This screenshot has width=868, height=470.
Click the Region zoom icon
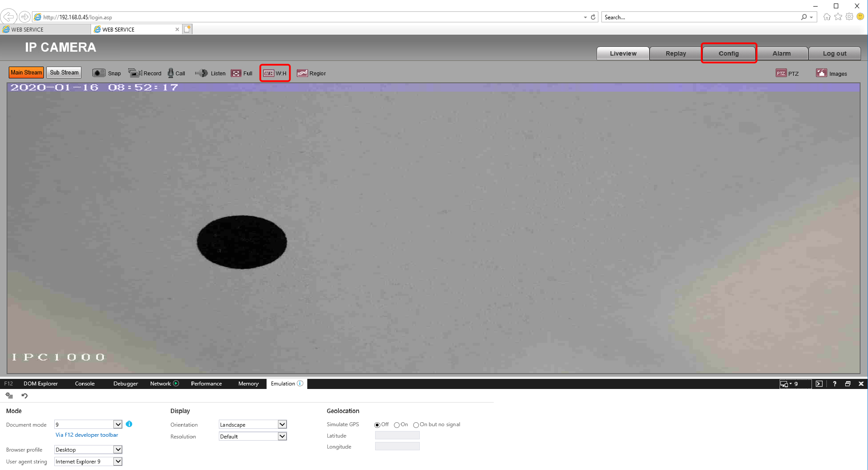click(x=302, y=73)
